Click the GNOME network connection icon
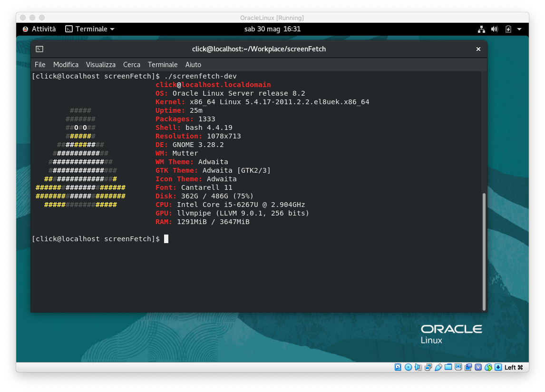 481,29
